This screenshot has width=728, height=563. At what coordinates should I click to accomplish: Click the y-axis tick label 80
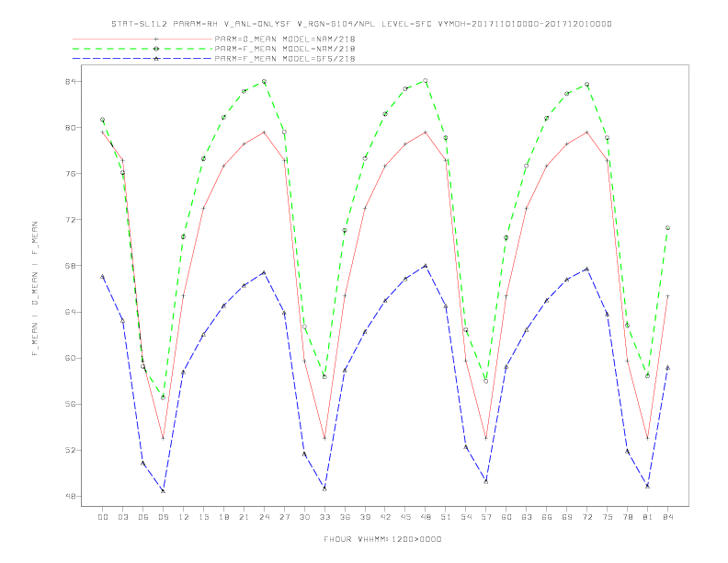[70, 128]
